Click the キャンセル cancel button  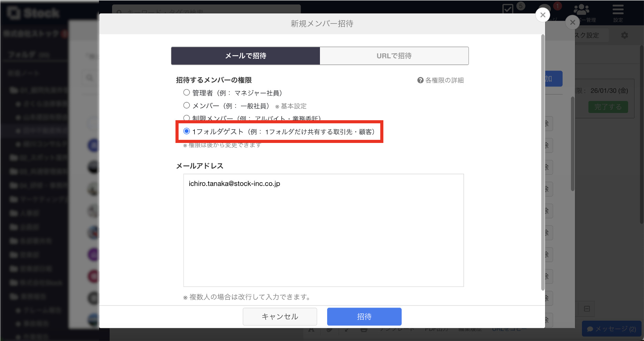280,316
